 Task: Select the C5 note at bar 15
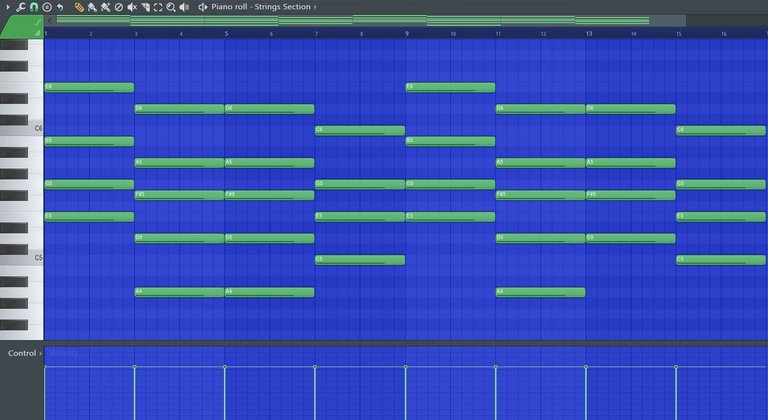[720, 260]
